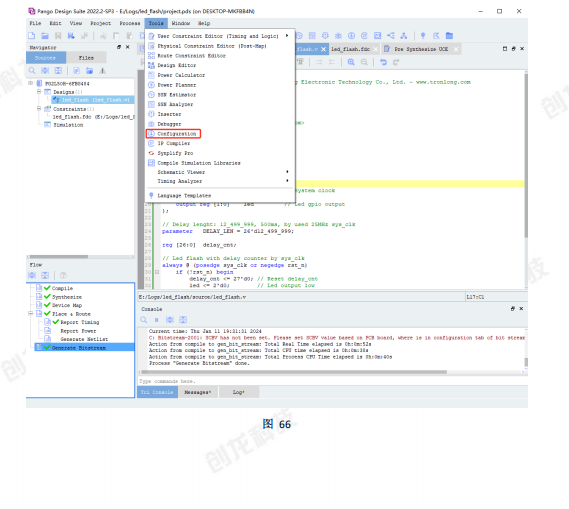The image size is (569, 509).
Task: Click the Open Project folder toolbar icon
Action: pyautogui.click(x=45, y=36)
